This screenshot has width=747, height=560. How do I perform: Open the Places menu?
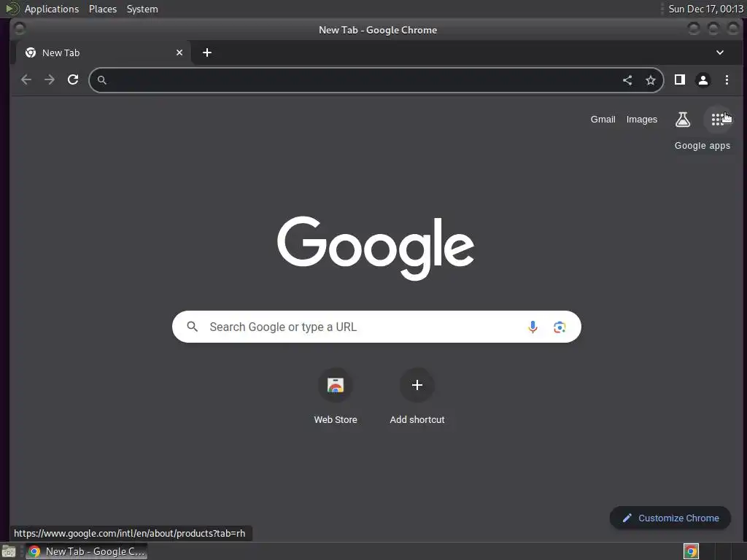pos(103,9)
